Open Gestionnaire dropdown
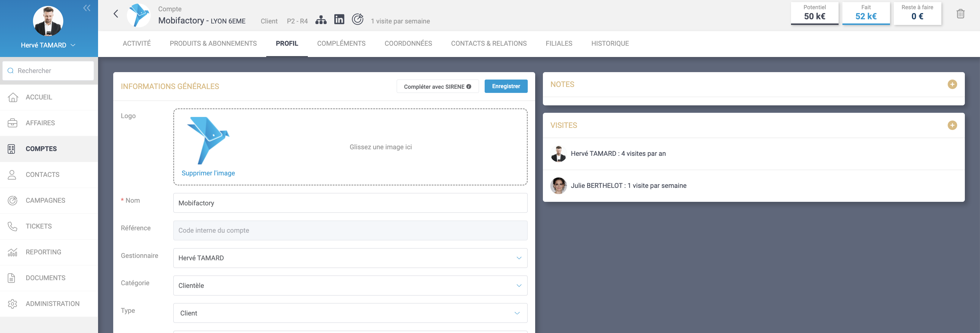 (350, 258)
